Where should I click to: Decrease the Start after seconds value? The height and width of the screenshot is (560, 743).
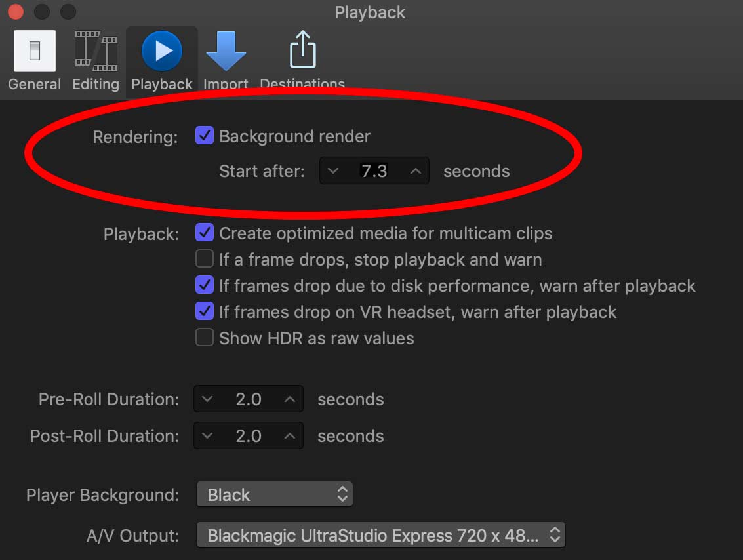click(333, 171)
